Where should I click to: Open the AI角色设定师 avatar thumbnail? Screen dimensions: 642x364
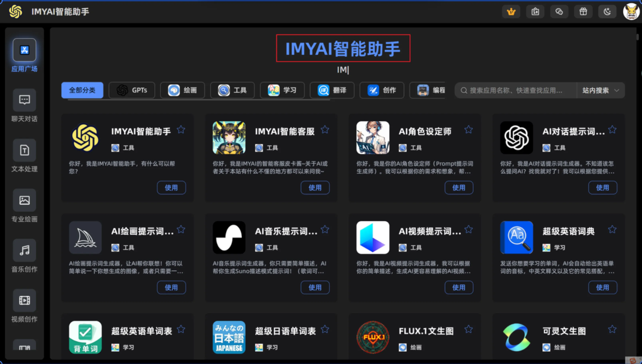(x=373, y=138)
